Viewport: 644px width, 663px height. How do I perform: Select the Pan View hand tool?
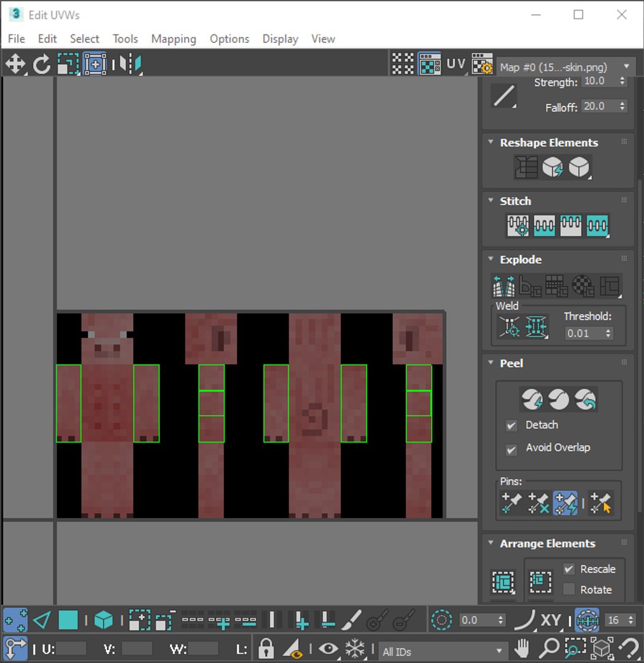pyautogui.click(x=522, y=648)
